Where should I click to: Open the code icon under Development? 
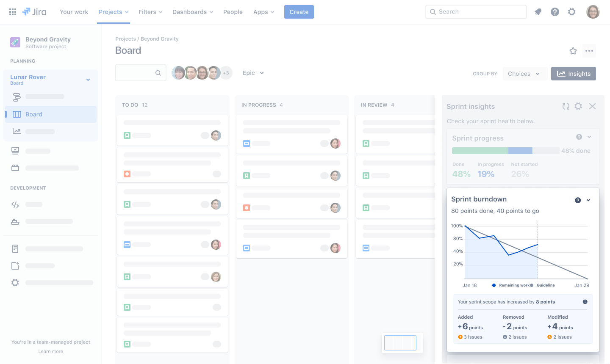15,205
